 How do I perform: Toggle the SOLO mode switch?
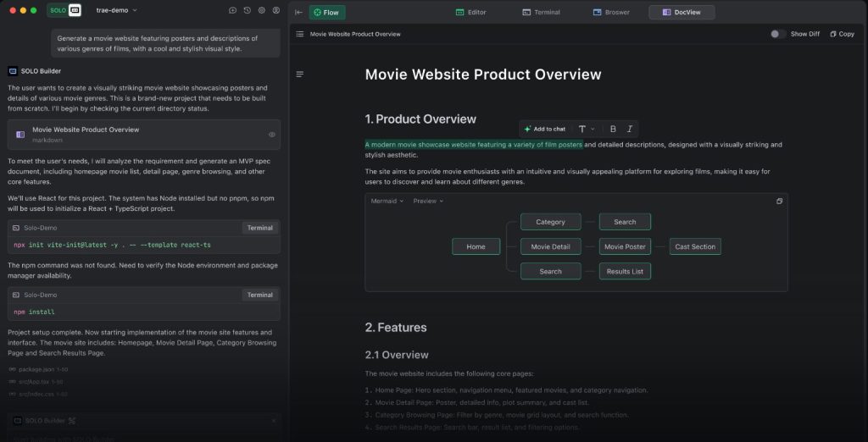click(64, 10)
